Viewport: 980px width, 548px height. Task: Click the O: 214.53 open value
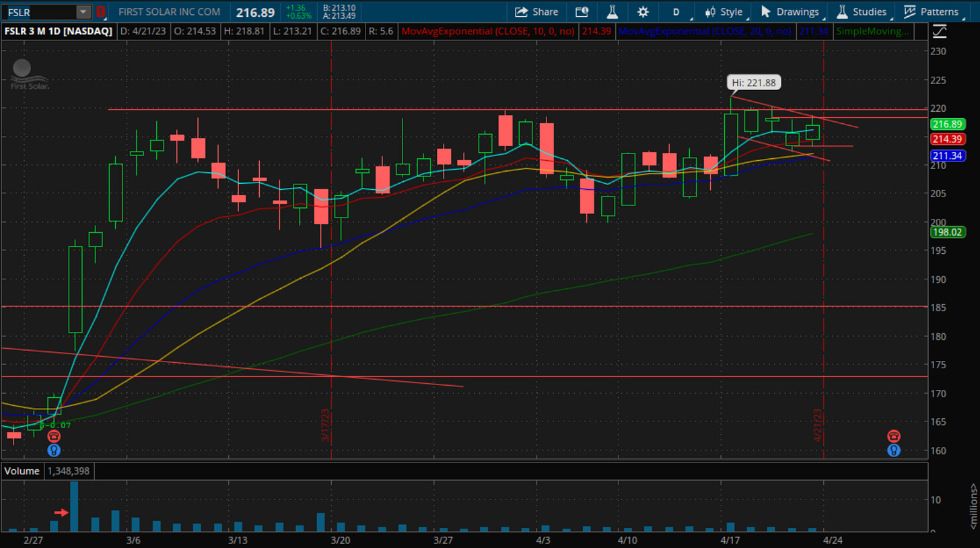197,31
